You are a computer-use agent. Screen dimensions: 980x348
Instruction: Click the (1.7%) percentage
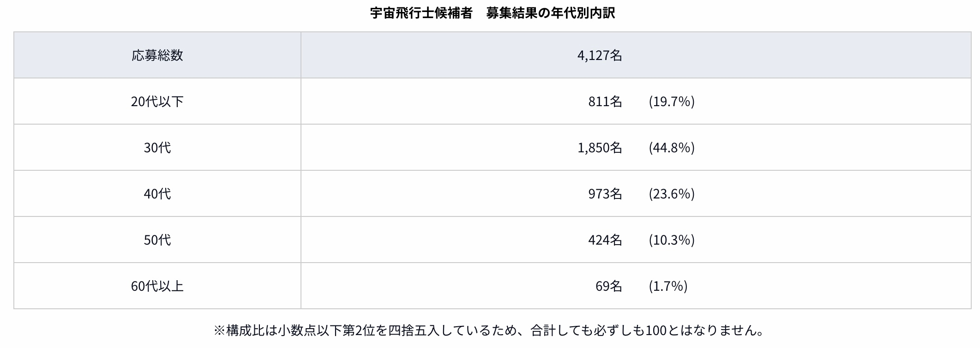pyautogui.click(x=668, y=286)
